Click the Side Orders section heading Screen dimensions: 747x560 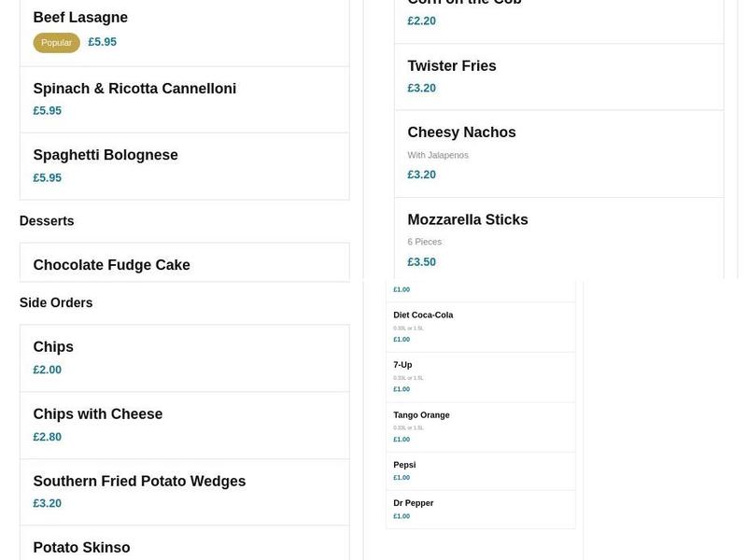pos(56,303)
